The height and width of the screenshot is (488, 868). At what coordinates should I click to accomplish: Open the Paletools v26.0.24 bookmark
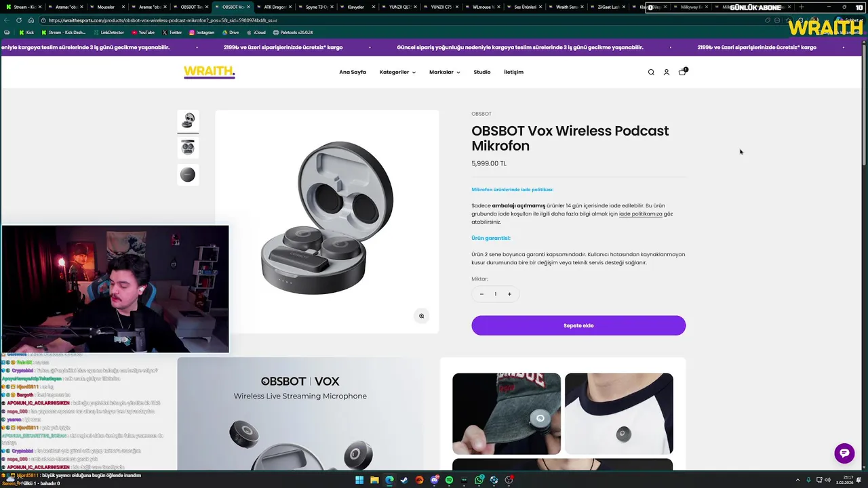point(293,33)
